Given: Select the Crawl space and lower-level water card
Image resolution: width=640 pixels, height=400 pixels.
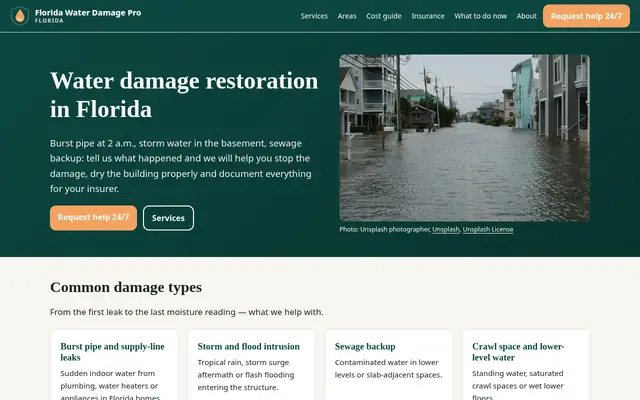Looking at the screenshot, I should (x=526, y=365).
